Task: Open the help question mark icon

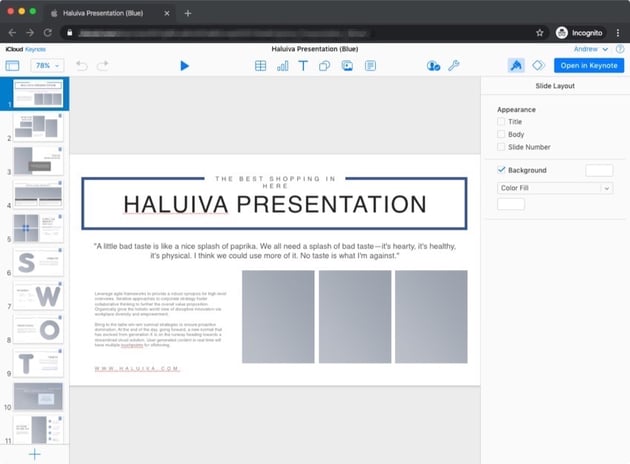Action: point(620,49)
